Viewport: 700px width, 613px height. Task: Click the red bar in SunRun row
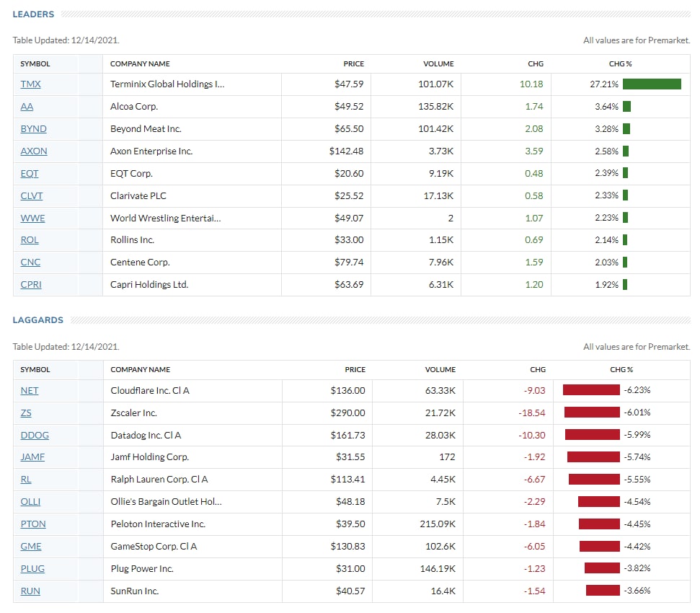click(603, 590)
